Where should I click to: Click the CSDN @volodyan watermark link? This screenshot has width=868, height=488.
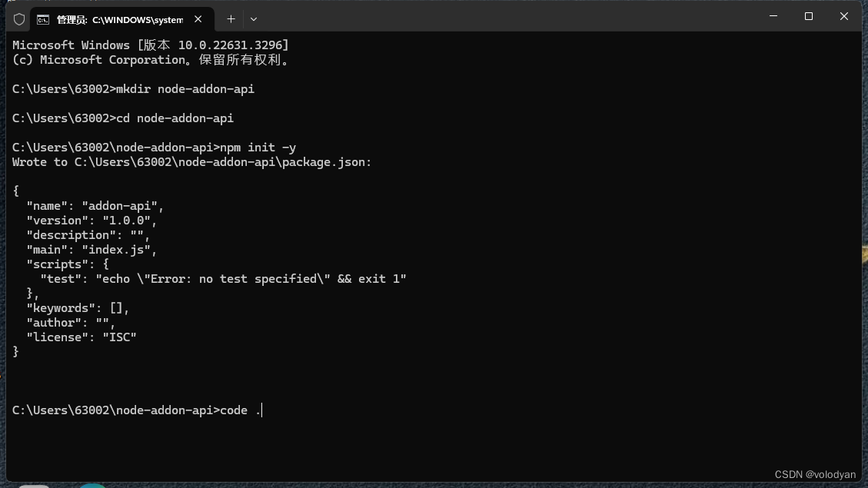(x=815, y=474)
